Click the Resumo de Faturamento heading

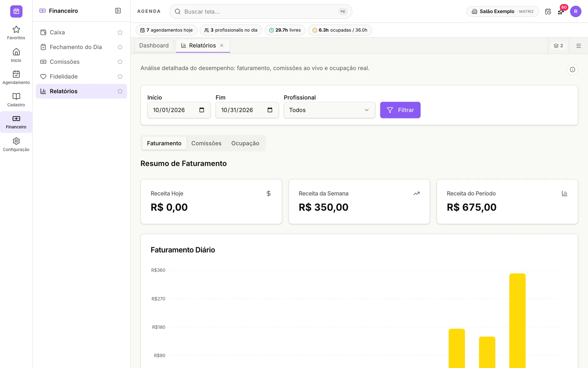click(183, 163)
